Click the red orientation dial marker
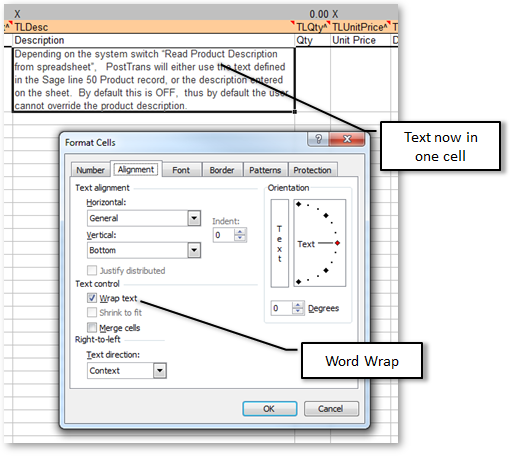 click(x=337, y=243)
